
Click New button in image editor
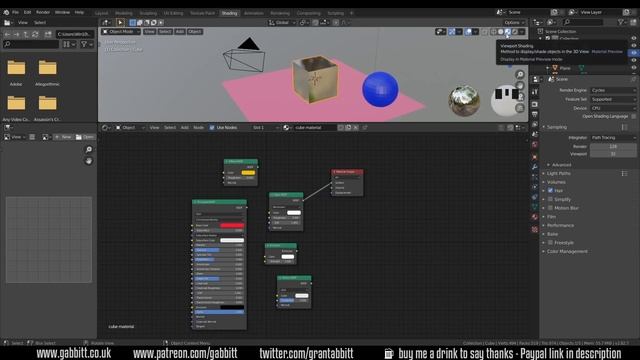(x=63, y=137)
